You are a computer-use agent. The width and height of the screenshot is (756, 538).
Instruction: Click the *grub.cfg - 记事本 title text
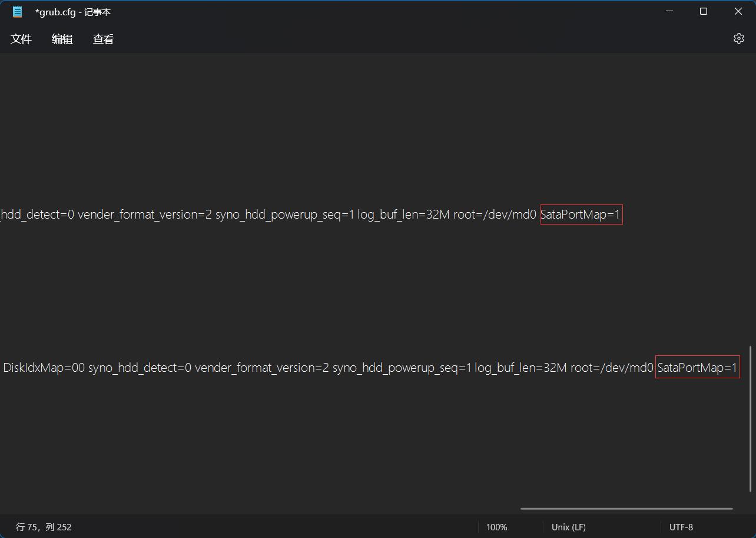pyautogui.click(x=73, y=12)
